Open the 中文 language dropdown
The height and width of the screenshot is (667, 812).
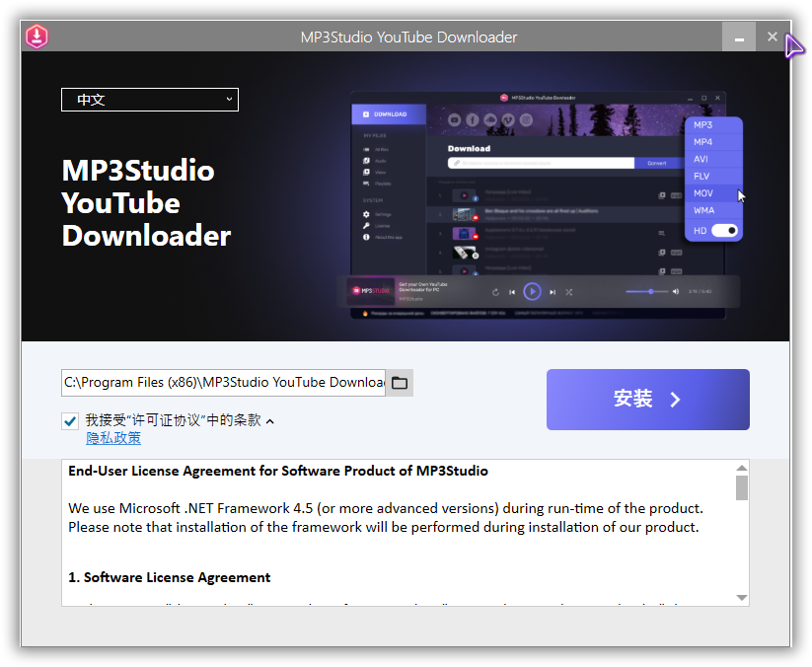pyautogui.click(x=150, y=100)
